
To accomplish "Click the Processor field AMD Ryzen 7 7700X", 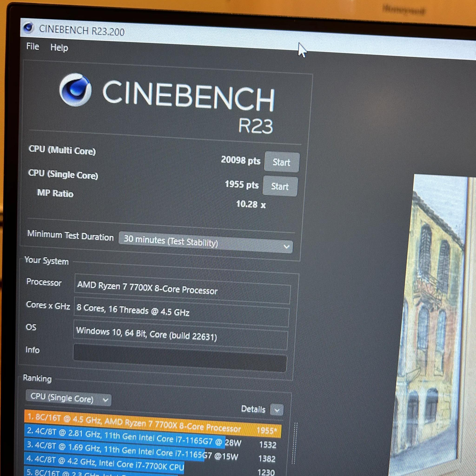I will click(182, 288).
